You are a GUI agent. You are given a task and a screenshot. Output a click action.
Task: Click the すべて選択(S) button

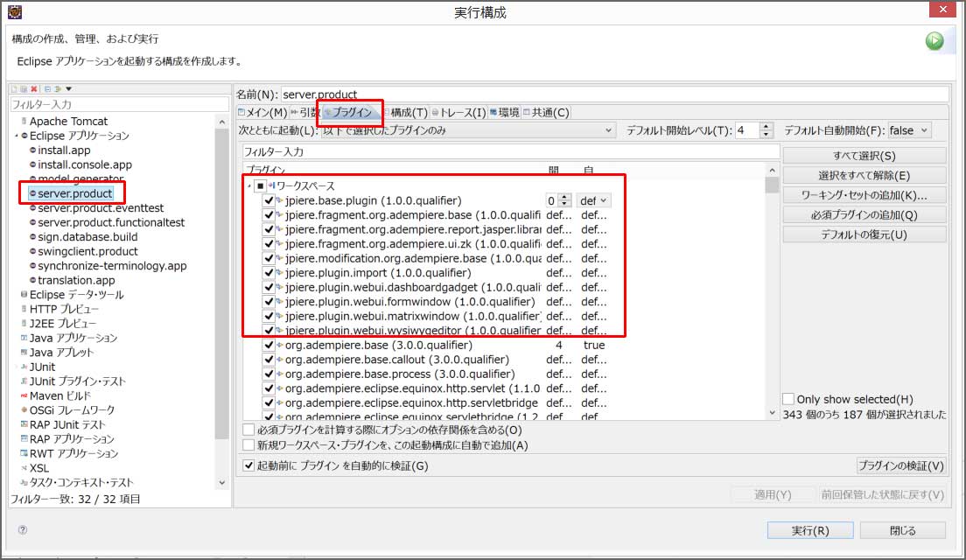[x=864, y=156]
